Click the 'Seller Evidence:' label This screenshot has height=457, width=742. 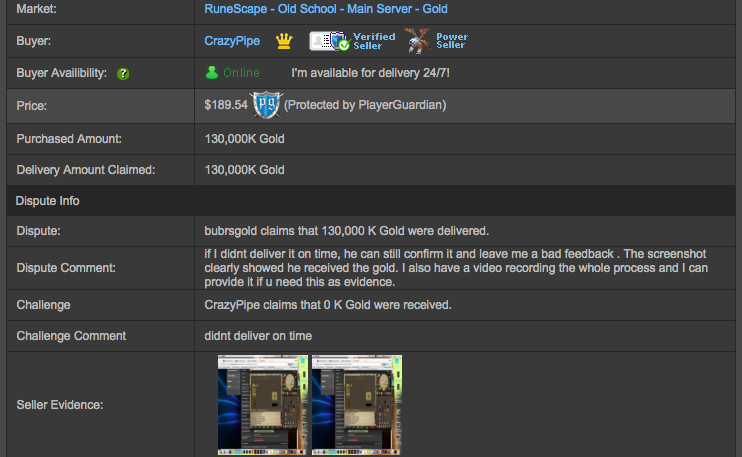[x=60, y=405]
